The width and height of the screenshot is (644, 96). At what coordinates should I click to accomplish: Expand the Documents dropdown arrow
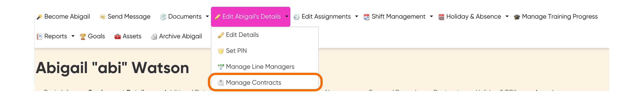point(207,17)
